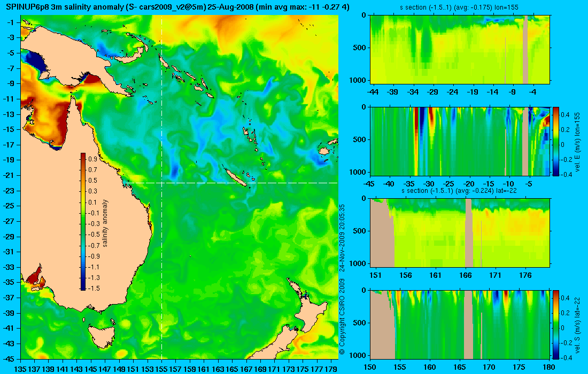Select the 's section ... lat=-22' panel title

tap(460, 191)
